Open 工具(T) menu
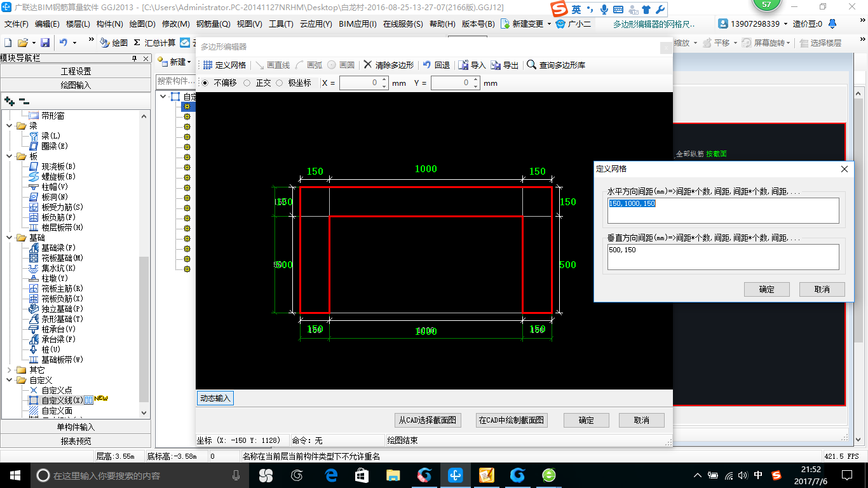The width and height of the screenshot is (868, 488). click(281, 24)
